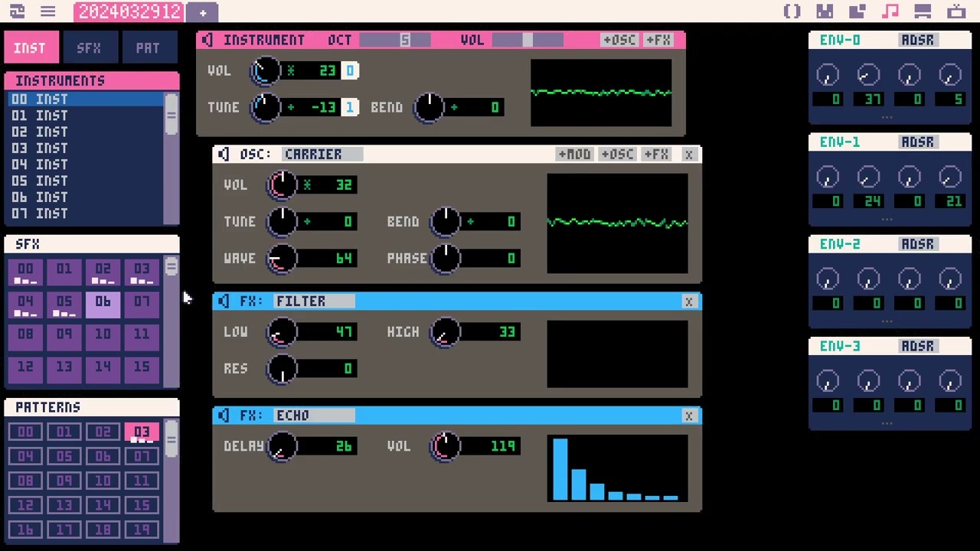
Task: Select 01 INST in instruments list
Action: click(x=84, y=116)
